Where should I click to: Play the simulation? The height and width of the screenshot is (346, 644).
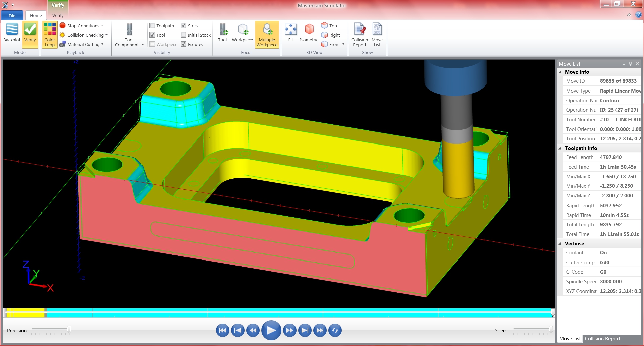pyautogui.click(x=271, y=330)
